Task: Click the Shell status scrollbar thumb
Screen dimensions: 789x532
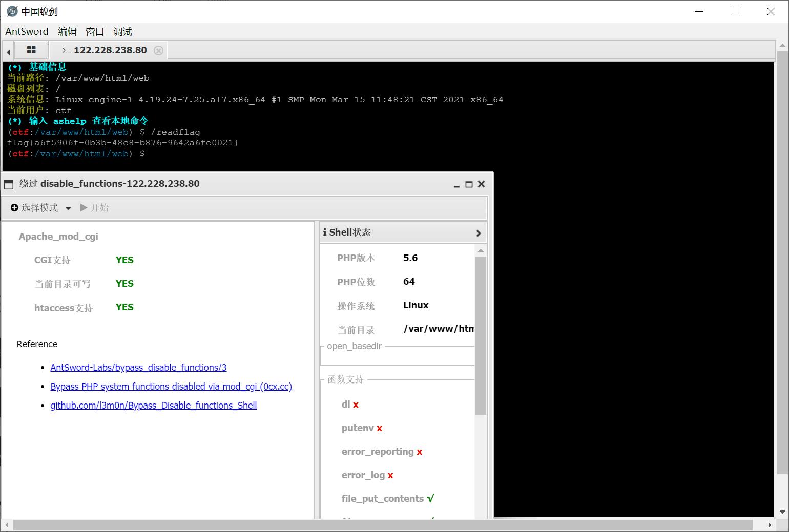Action: pos(481,335)
